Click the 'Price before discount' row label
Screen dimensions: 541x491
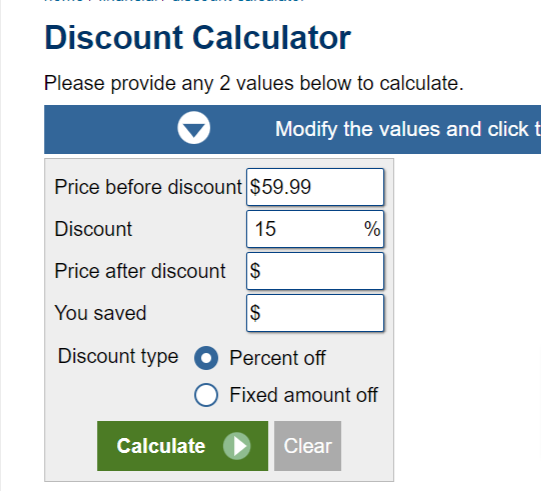148,187
